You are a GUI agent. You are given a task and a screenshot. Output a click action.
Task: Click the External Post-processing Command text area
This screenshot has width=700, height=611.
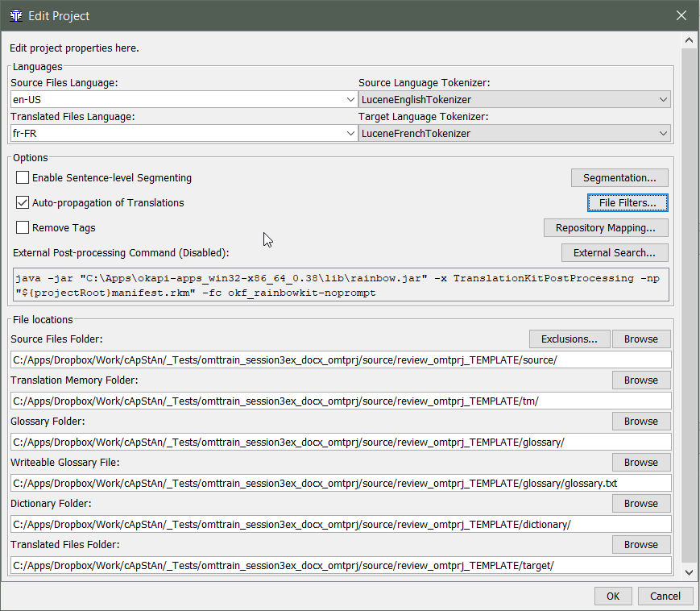point(341,285)
